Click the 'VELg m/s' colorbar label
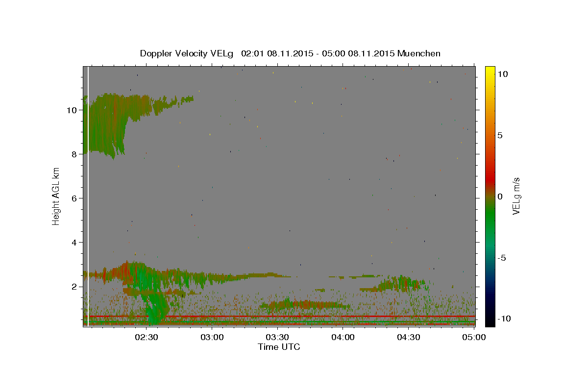 516,196
